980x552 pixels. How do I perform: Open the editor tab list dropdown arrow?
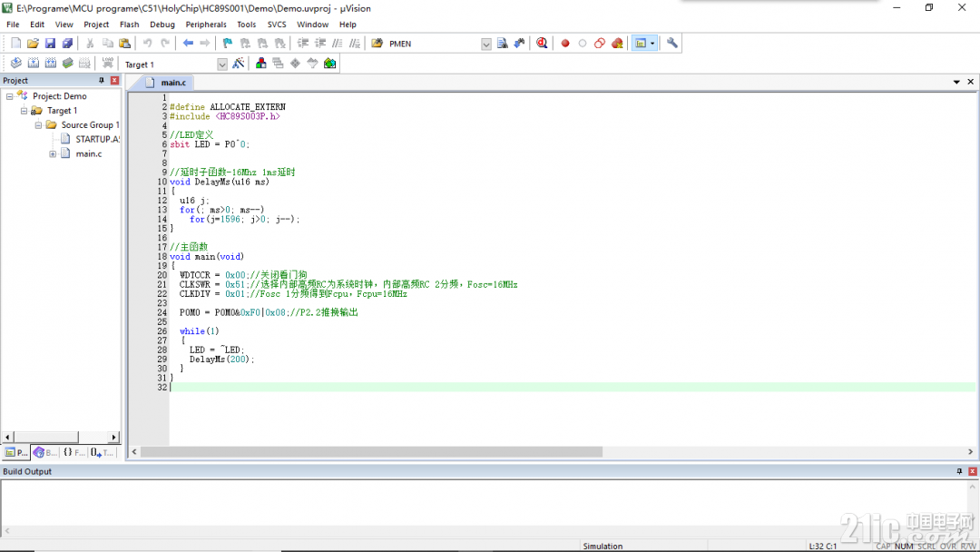pos(956,82)
